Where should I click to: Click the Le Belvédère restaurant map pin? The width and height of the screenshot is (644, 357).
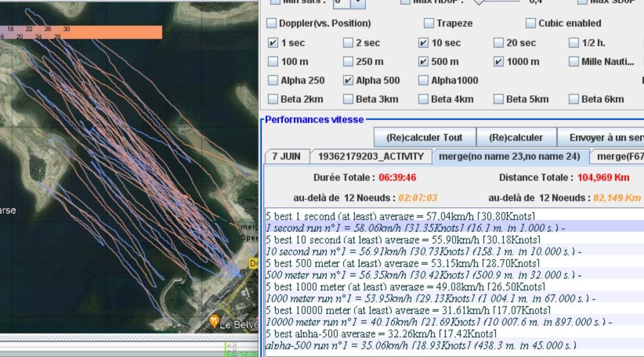[x=214, y=320]
